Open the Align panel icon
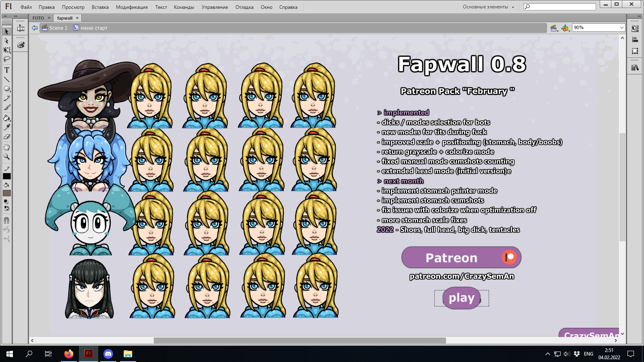Screen dimensions: 644x362 (635, 39)
